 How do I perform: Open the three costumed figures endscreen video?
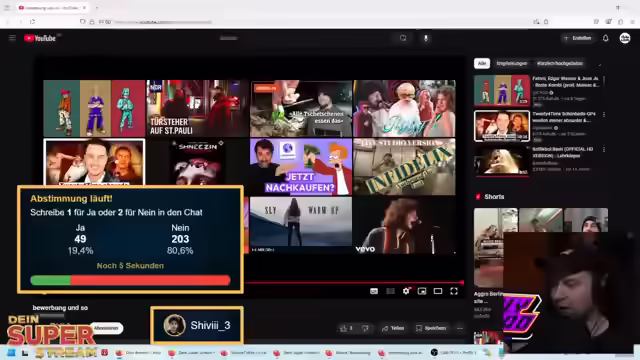[x=94, y=108]
